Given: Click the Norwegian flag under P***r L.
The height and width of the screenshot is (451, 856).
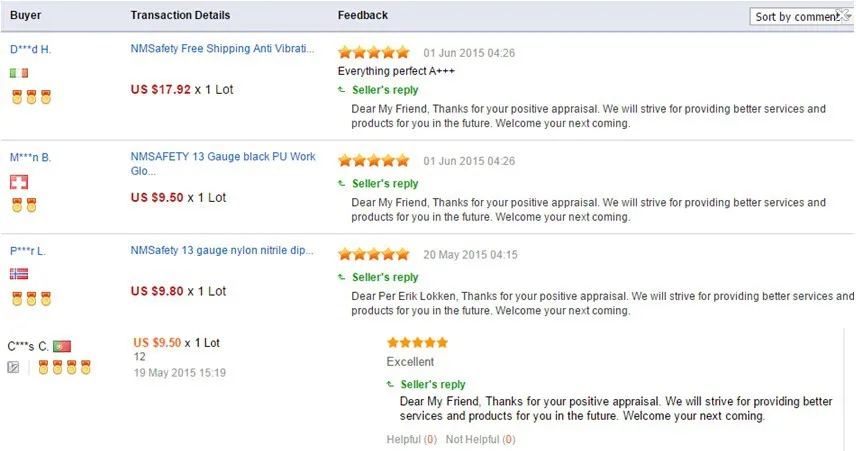Looking at the screenshot, I should [19, 274].
